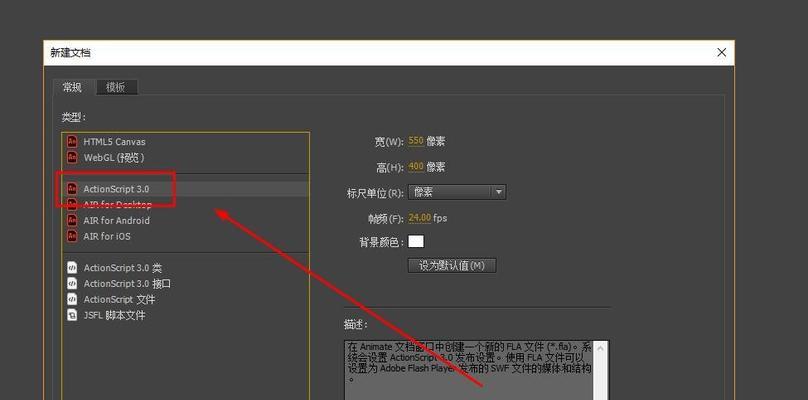
Task: Click the AIR for Android icon
Action: pos(72,220)
